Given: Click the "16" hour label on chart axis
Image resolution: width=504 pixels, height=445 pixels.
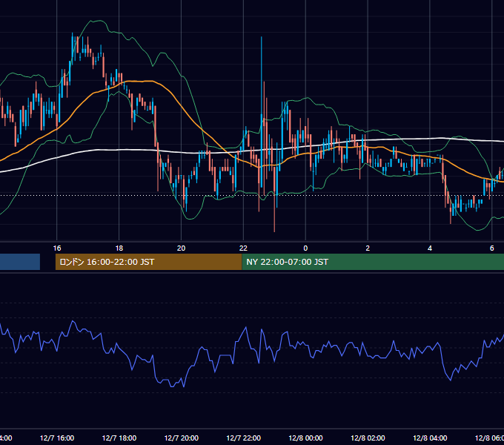Looking at the screenshot, I should click(57, 248).
